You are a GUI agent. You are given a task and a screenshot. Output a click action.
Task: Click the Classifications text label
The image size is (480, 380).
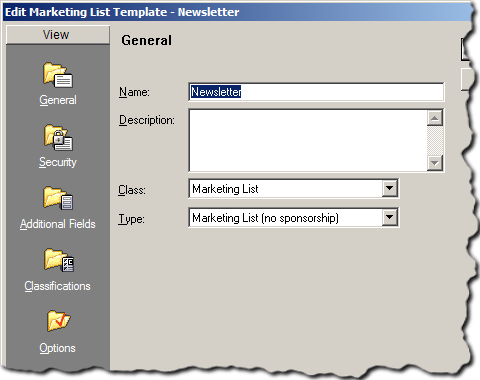coord(58,286)
